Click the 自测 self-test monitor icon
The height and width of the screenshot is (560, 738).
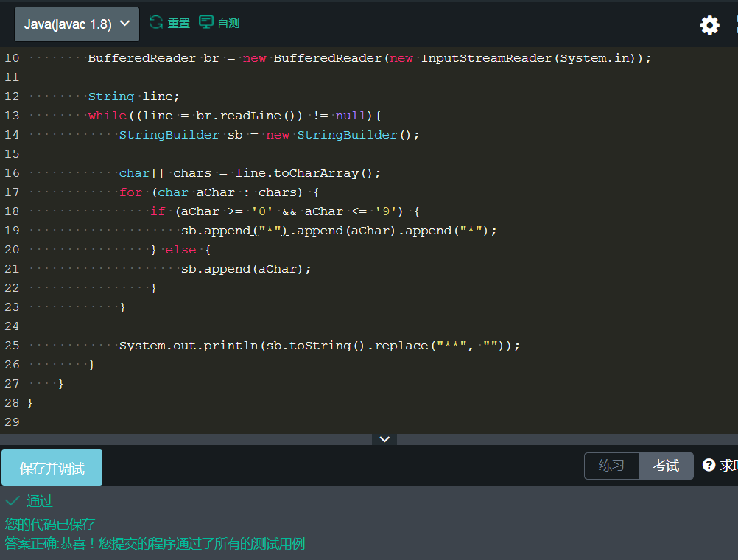tap(205, 22)
